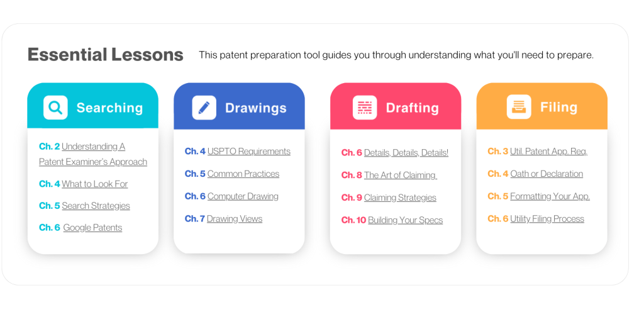Open the Google Patents chapter link
Viewport: 644px width, 312px height.
click(x=92, y=228)
